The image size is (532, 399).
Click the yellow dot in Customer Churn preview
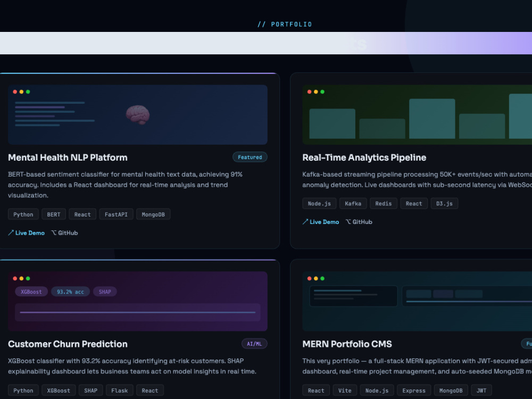pyautogui.click(x=21, y=278)
